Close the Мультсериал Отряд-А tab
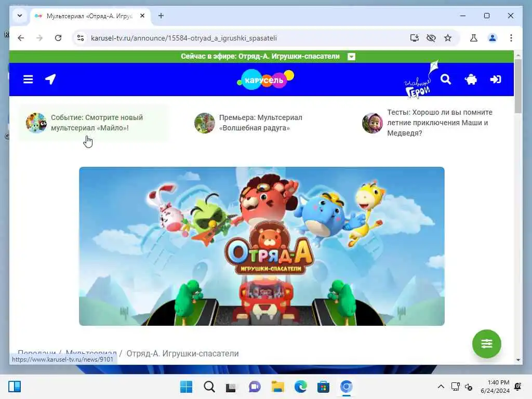The height and width of the screenshot is (399, 532). point(142,16)
